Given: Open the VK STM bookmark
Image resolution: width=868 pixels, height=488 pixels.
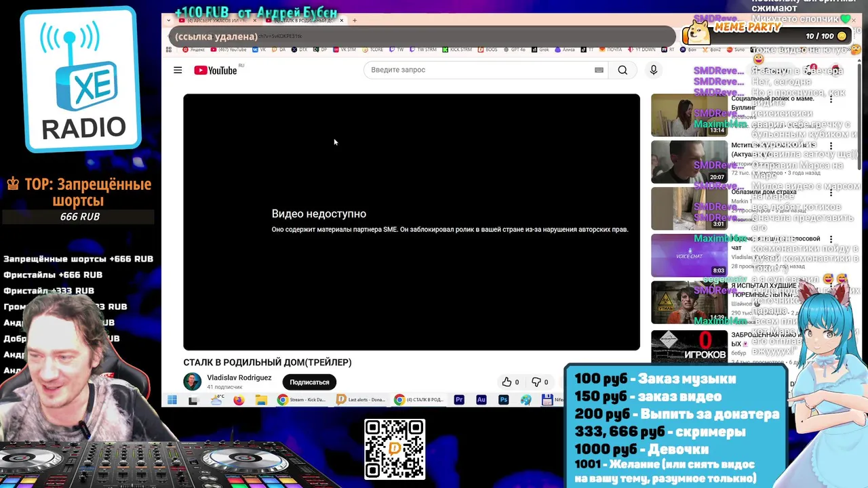Looking at the screenshot, I should point(343,49).
